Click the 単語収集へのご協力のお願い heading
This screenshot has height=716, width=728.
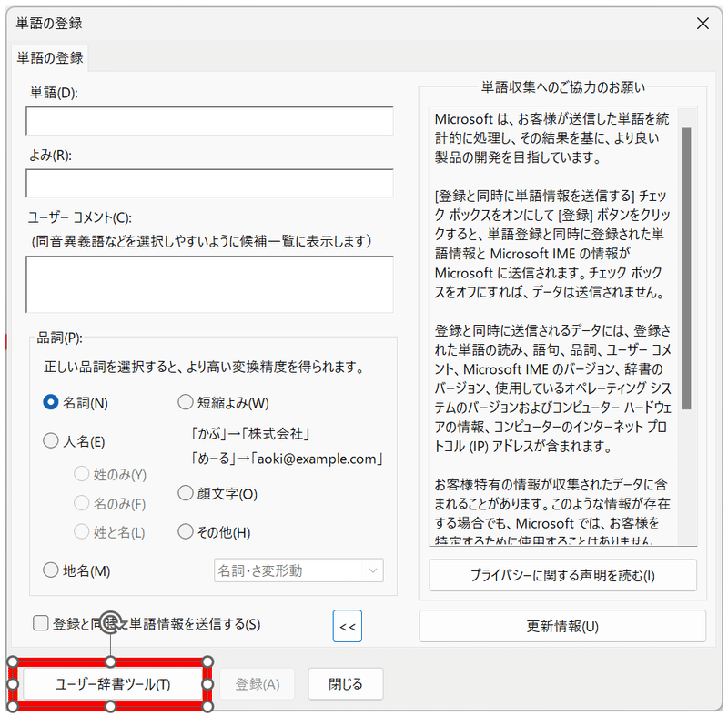[x=562, y=87]
